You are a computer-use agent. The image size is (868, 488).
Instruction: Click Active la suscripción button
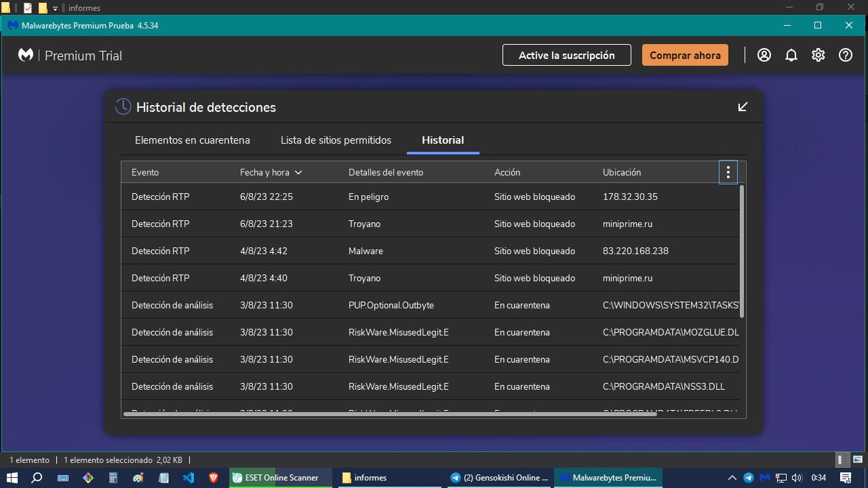[567, 55]
